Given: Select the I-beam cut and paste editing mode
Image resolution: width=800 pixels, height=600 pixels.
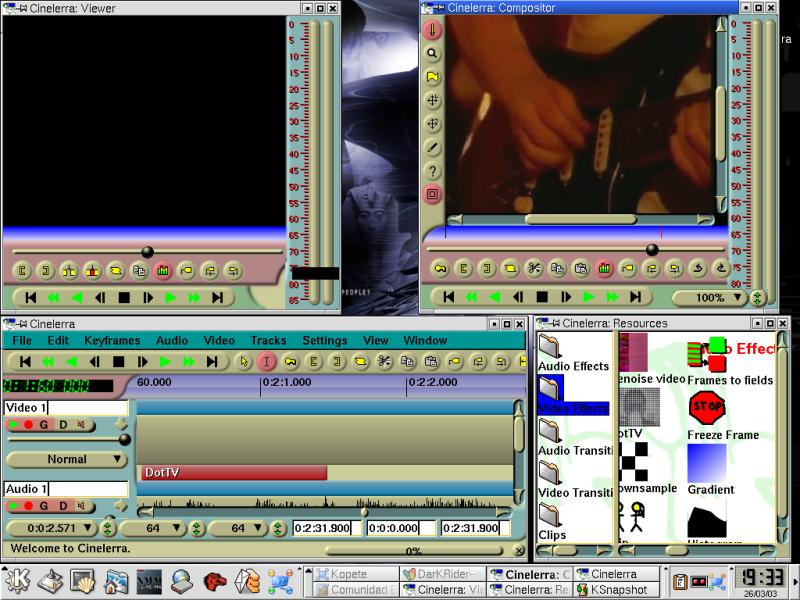Looking at the screenshot, I should pyautogui.click(x=266, y=361).
